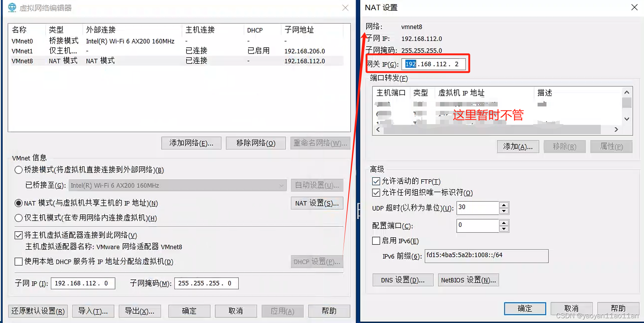Toggle 允许活动的 FTP checkbox
644x323 pixels.
pos(376,181)
